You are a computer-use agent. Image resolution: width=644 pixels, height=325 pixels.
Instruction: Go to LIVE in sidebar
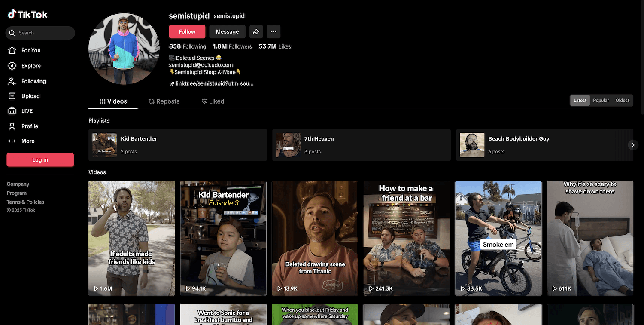12,111
